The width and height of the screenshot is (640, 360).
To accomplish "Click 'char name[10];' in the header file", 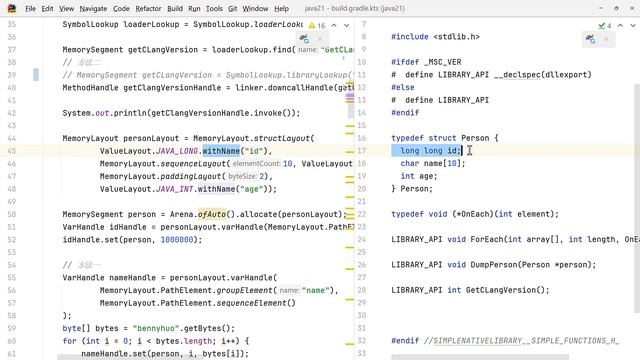I will pyautogui.click(x=433, y=163).
